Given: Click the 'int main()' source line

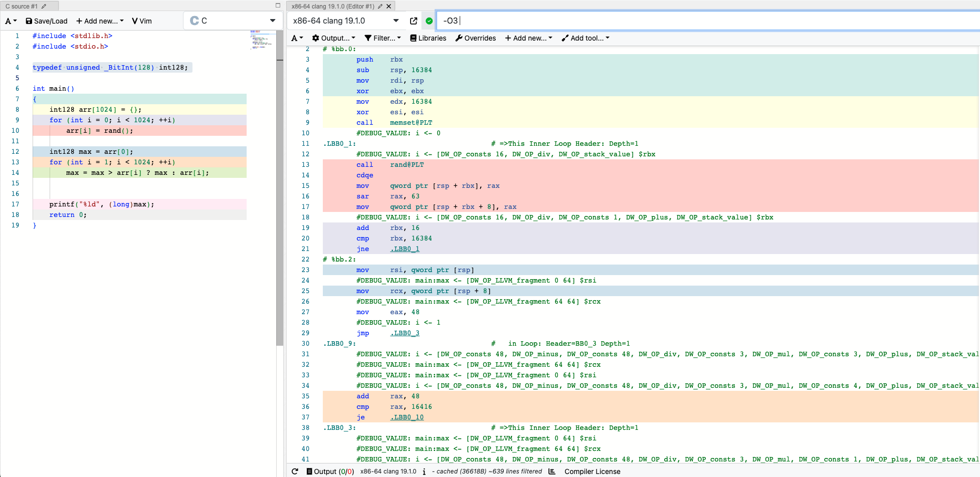Looking at the screenshot, I should click(54, 89).
